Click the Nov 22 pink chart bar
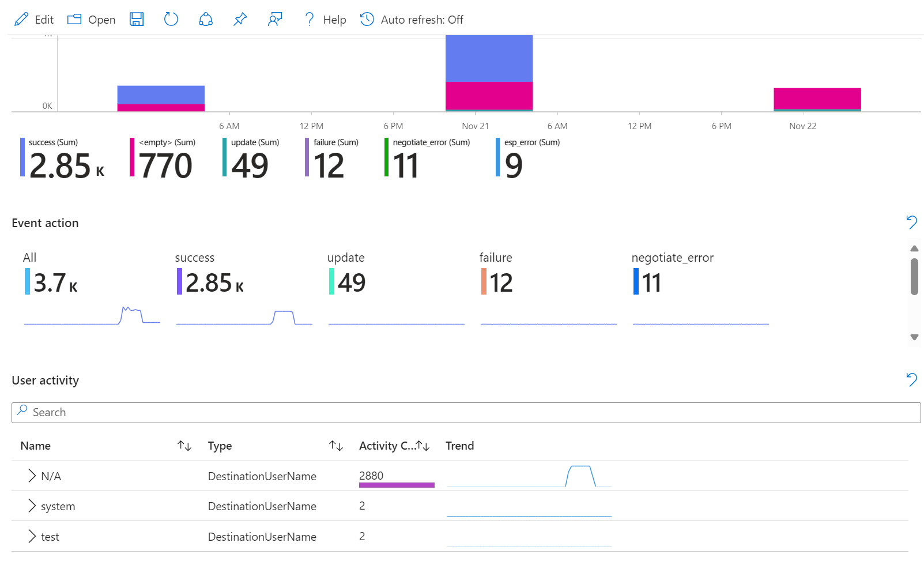Viewport: 924px width, 573px height. tap(817, 98)
